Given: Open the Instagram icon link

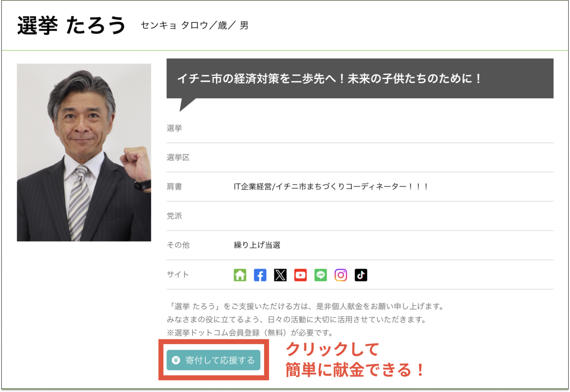Looking at the screenshot, I should pos(341,275).
